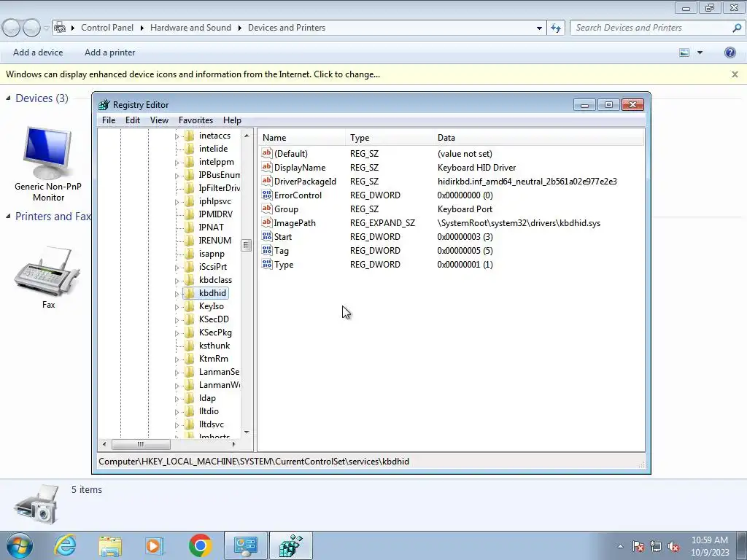
Task: Launch Internet Explorer from the taskbar
Action: tap(65, 545)
